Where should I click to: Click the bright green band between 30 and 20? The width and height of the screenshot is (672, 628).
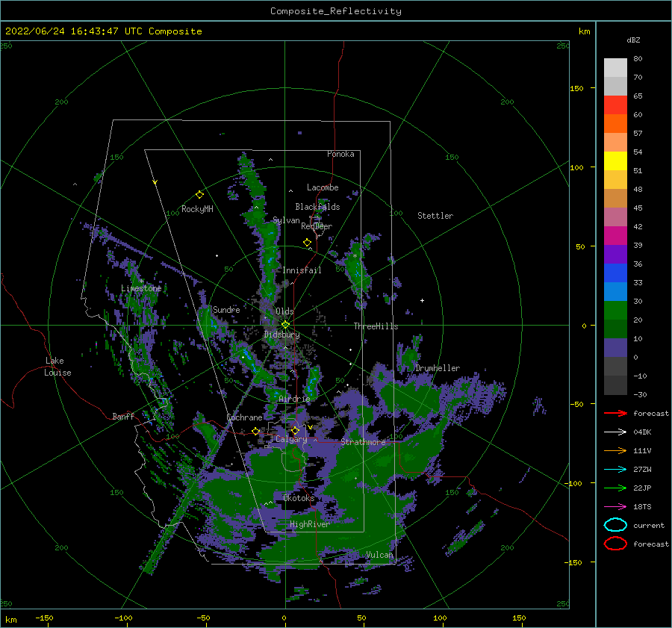(x=615, y=311)
